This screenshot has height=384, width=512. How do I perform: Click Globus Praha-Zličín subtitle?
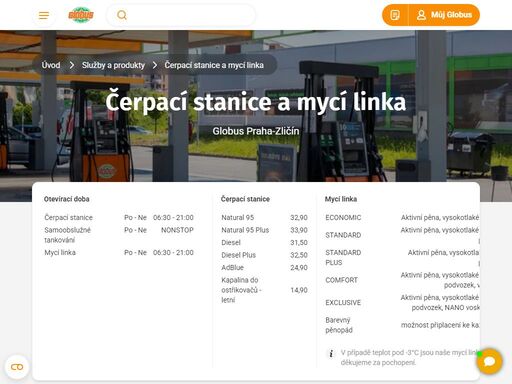tap(256, 131)
